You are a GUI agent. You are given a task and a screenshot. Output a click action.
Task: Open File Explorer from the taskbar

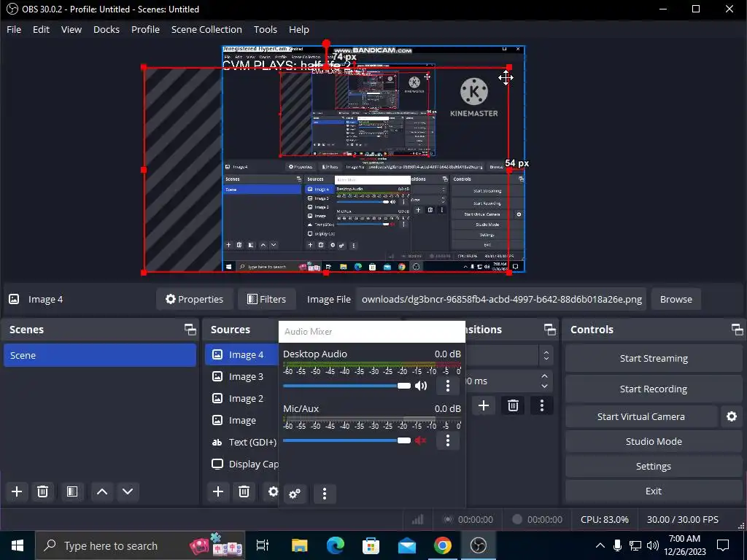[x=300, y=545]
